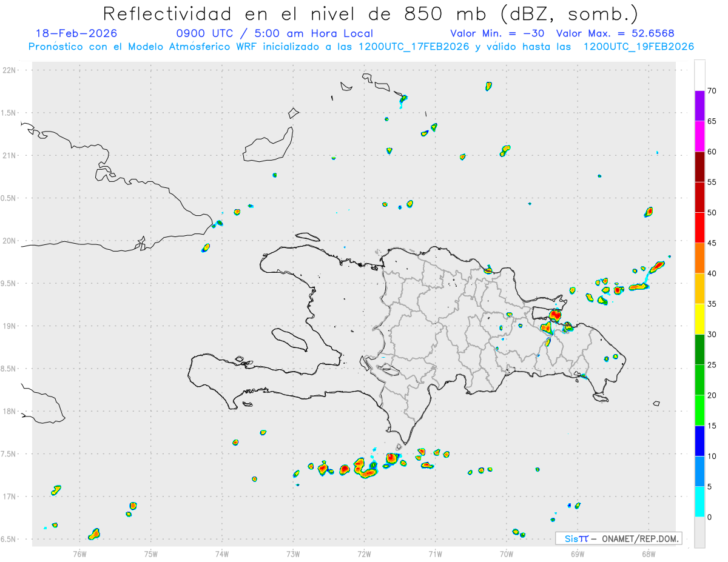This screenshot has height=562, width=728.
Task: Click the latitude axis label "19N"
Action: [x=10, y=326]
